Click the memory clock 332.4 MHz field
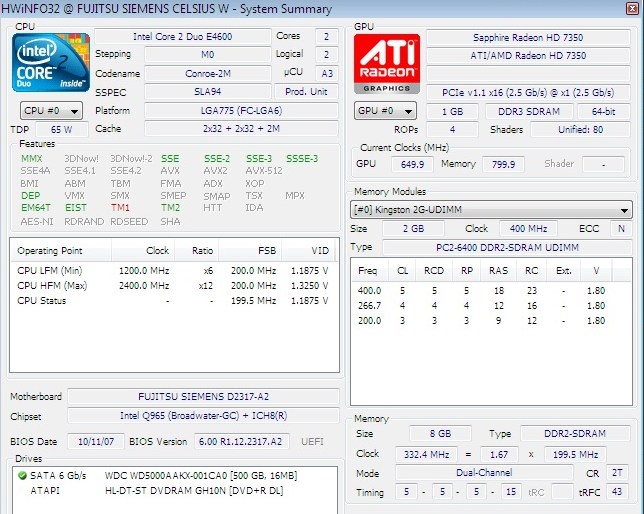 coord(426,454)
